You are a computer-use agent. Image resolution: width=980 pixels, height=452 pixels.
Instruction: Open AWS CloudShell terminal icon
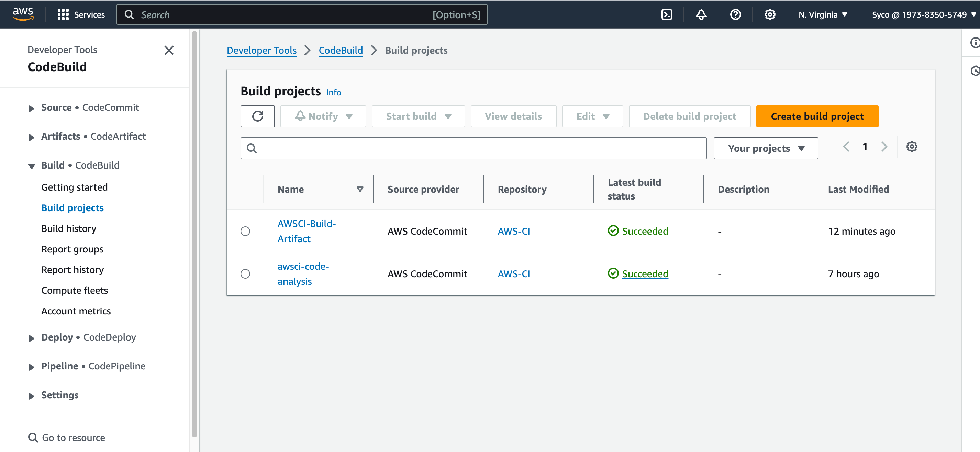[667, 14]
